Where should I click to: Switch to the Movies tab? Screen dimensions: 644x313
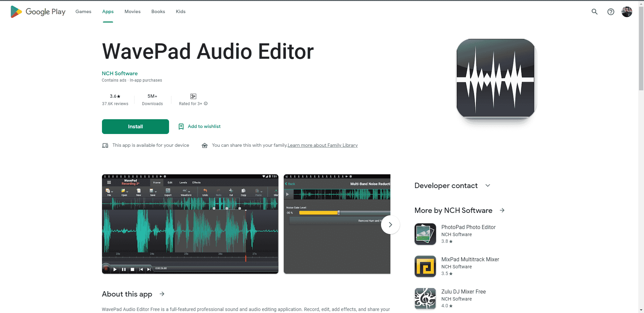pyautogui.click(x=132, y=11)
